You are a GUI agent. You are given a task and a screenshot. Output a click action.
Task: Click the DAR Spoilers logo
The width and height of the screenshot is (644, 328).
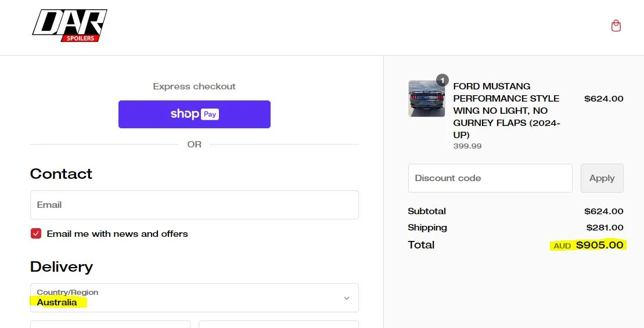pos(70,26)
